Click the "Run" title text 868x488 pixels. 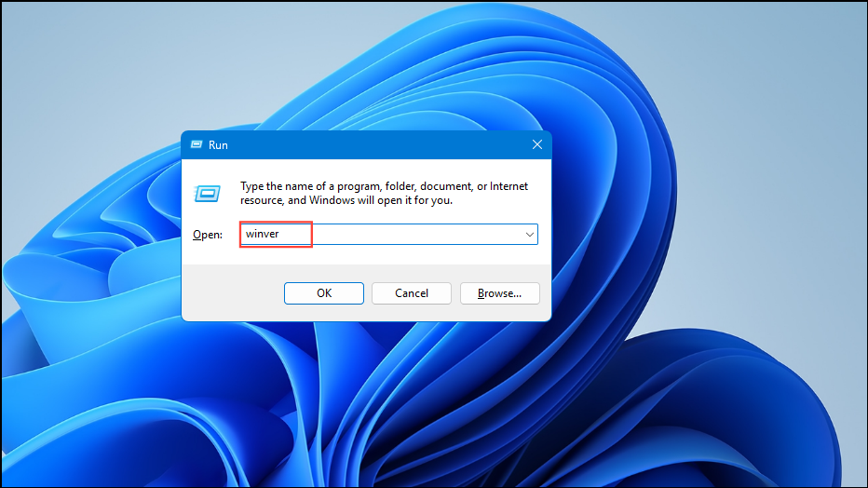pyautogui.click(x=218, y=145)
